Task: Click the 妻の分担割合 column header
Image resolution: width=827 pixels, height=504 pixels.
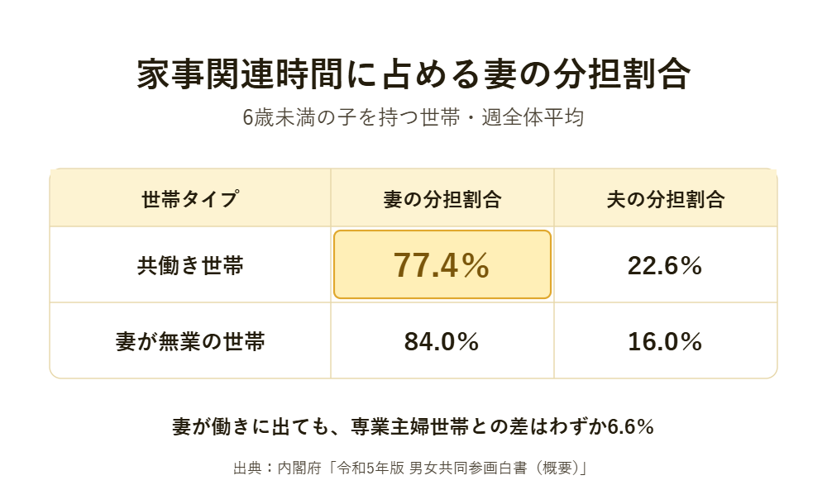Action: point(442,199)
